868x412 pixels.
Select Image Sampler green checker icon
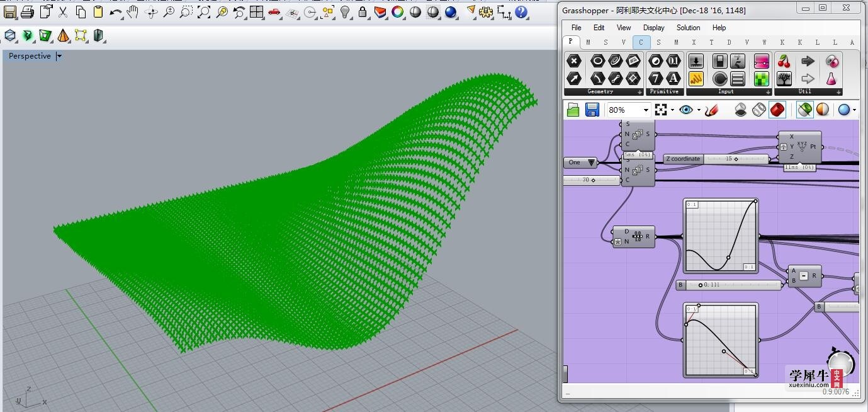point(762,79)
